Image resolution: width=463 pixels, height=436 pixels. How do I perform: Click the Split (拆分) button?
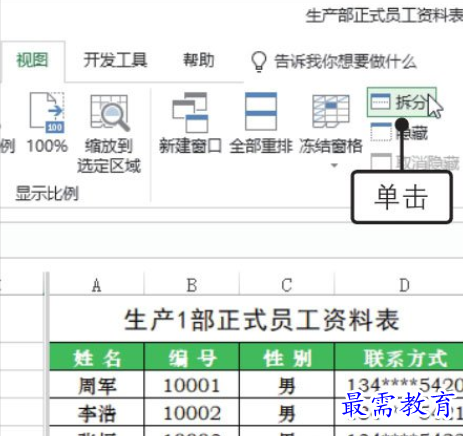(401, 102)
